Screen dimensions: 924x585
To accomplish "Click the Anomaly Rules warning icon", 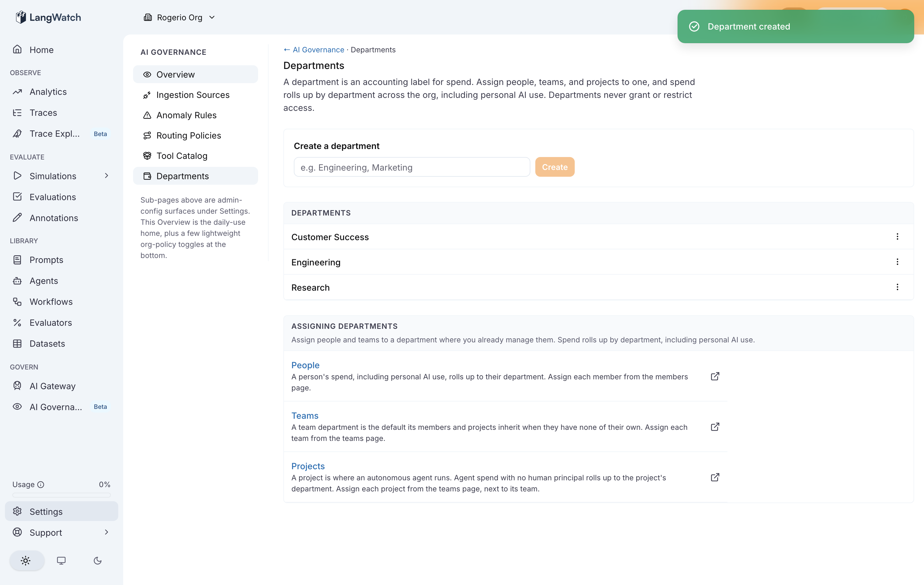I will click(x=147, y=115).
